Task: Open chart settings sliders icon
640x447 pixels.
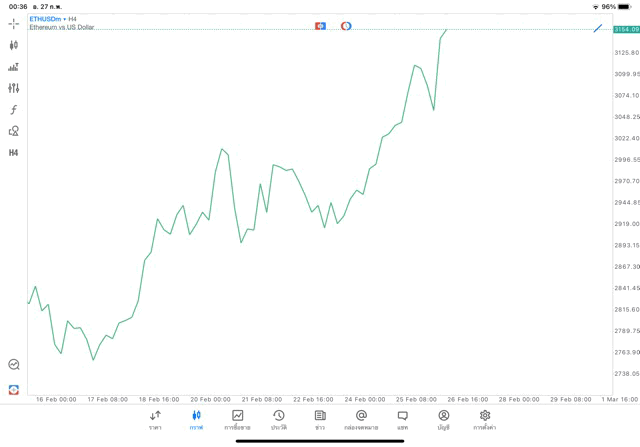Action: pos(14,88)
